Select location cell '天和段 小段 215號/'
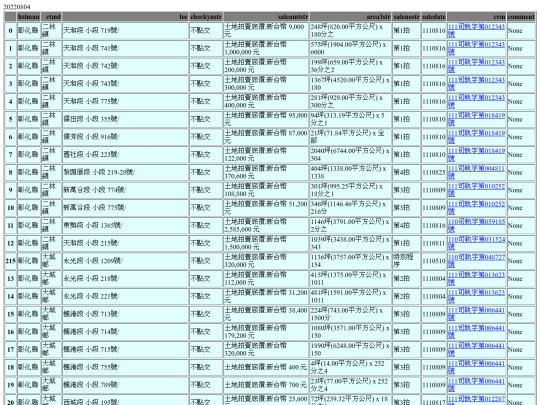 pyautogui.click(x=125, y=243)
